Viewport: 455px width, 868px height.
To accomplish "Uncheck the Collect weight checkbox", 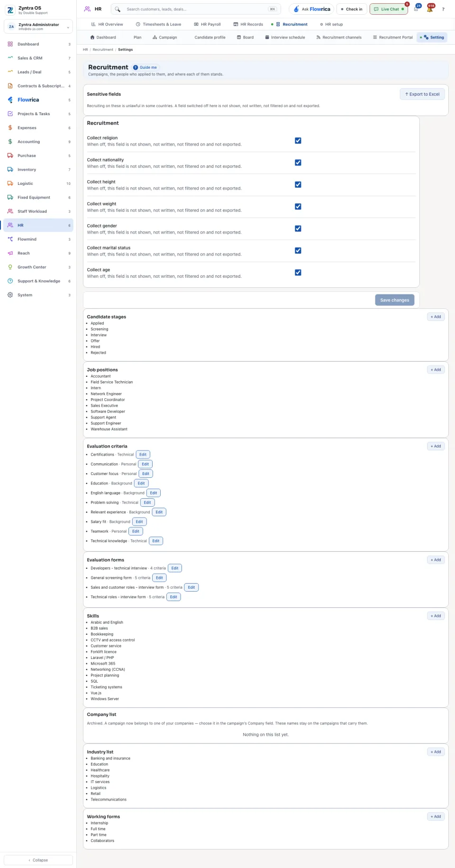I will coord(298,207).
